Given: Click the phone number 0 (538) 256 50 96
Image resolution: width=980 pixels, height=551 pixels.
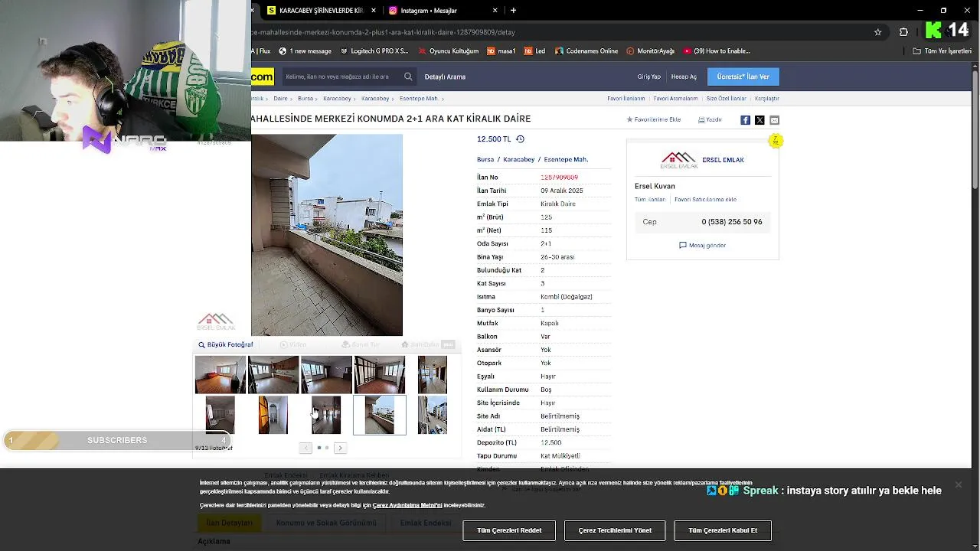Looking at the screenshot, I should tap(732, 222).
